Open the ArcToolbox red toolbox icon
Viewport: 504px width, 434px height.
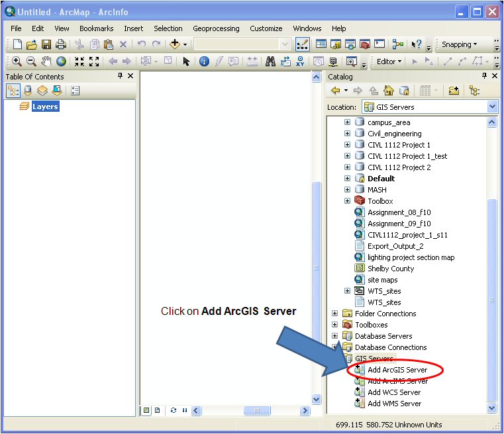[365, 44]
